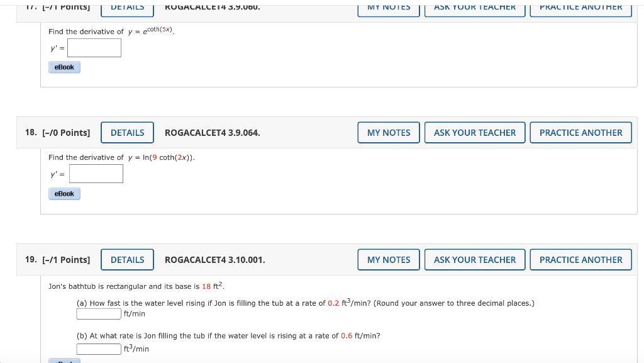Click the ft³/min answer box for part (b)

[99, 349]
